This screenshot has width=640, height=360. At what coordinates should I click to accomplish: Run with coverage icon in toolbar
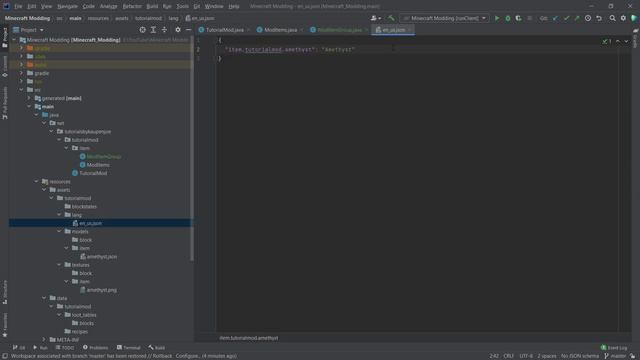518,18
